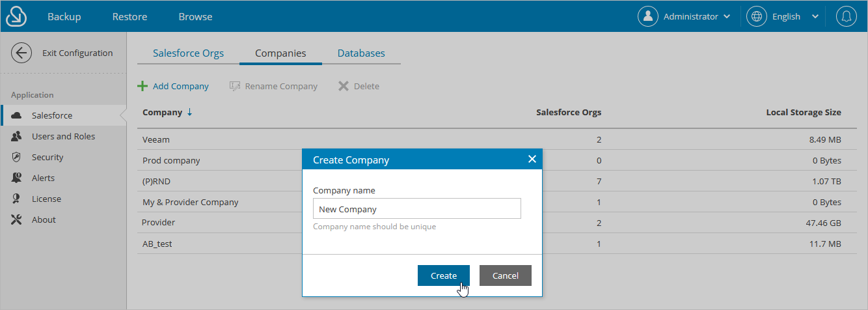
Task: Select the Veeam company row
Action: pos(497,139)
